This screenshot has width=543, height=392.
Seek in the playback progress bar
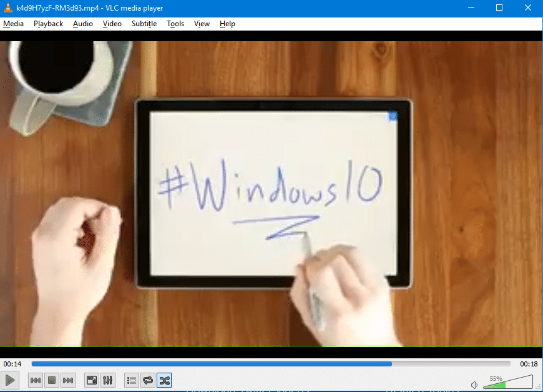point(271,364)
